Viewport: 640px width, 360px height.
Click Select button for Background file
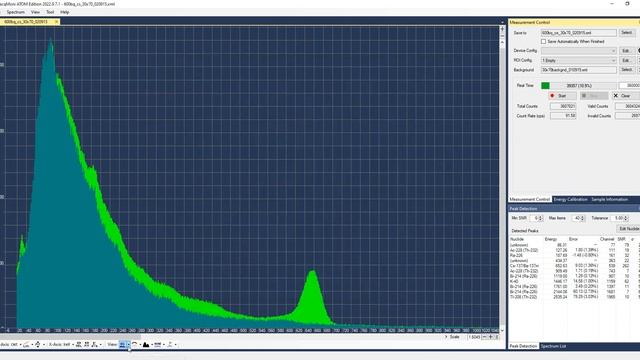[x=627, y=70]
